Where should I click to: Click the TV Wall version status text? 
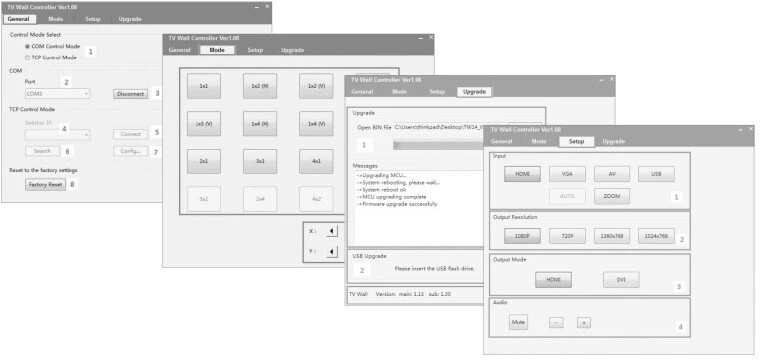tap(400, 294)
